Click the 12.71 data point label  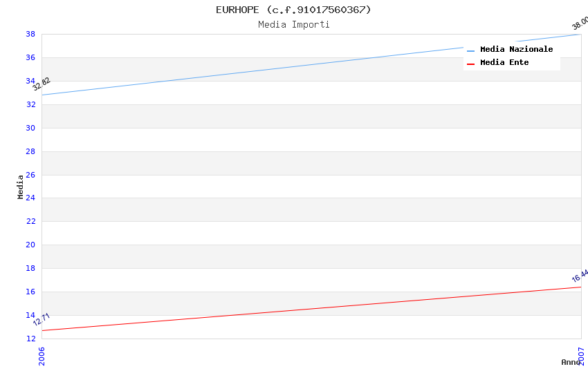[x=42, y=319]
